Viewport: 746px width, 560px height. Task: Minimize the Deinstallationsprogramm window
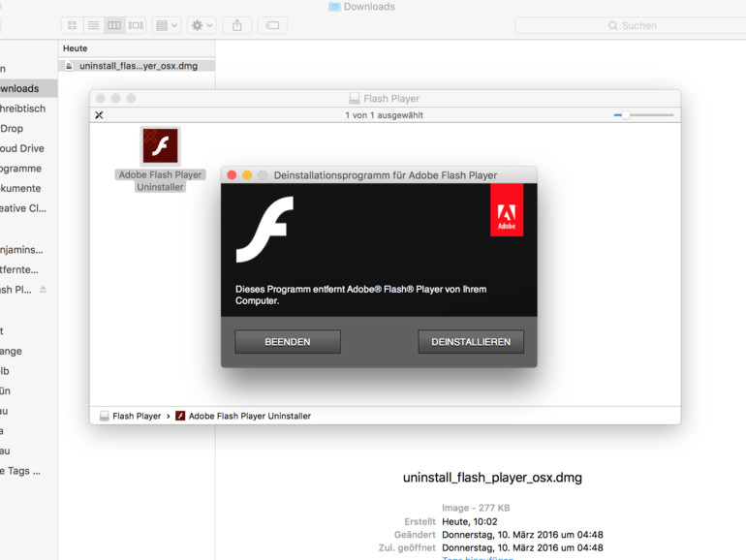pos(247,175)
